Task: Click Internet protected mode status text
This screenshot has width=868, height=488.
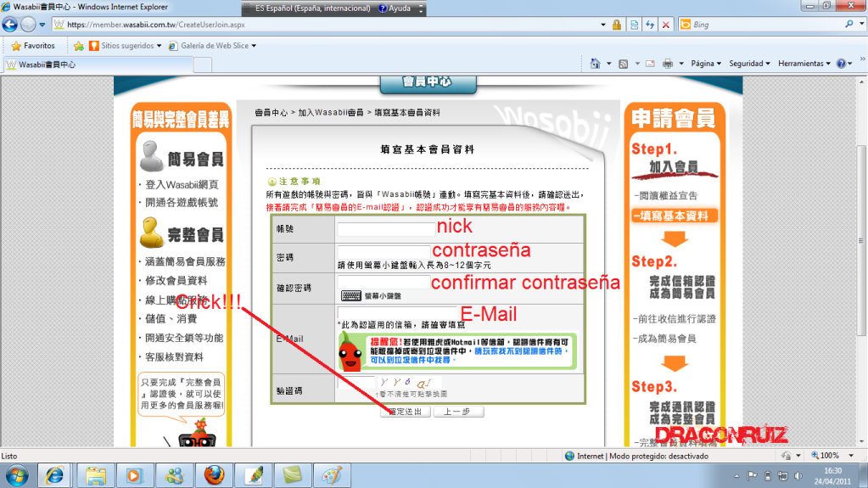Action: (642, 456)
